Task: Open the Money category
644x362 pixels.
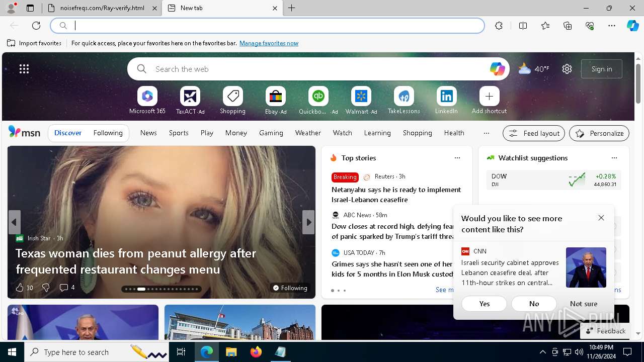Action: pos(236,133)
